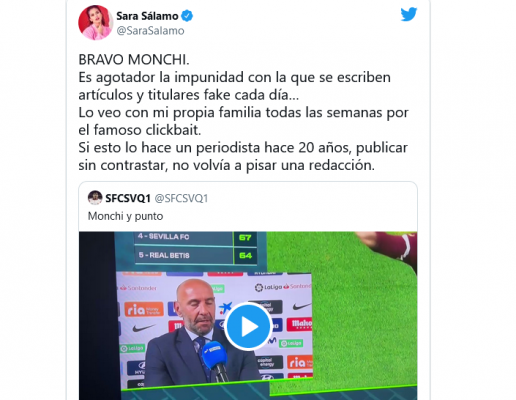Click the Twitter bird logo icon
This screenshot has width=516, height=400.
[409, 14]
